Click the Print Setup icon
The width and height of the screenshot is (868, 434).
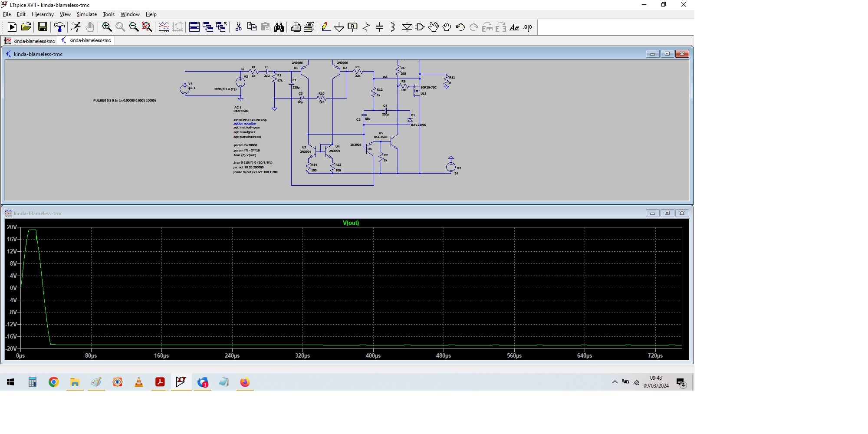[309, 27]
